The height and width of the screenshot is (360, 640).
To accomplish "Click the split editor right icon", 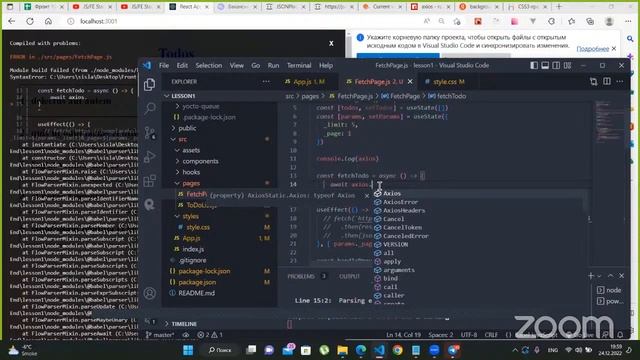I will tap(607, 82).
